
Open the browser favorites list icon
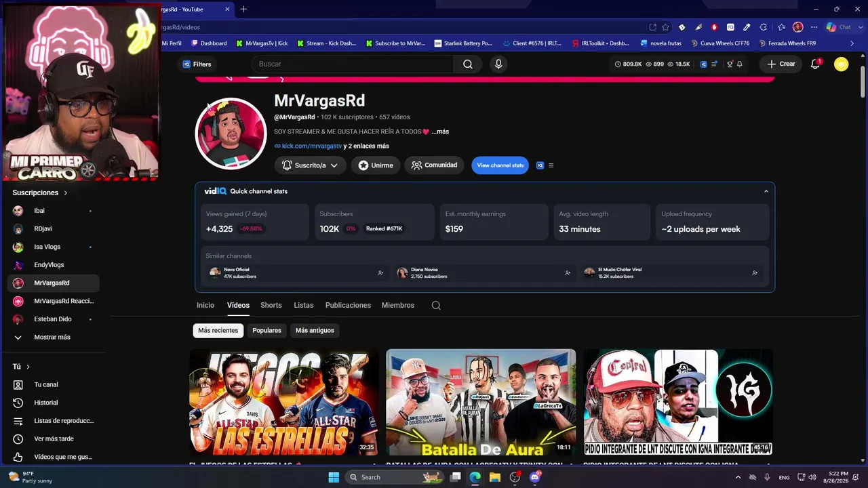pyautogui.click(x=781, y=27)
